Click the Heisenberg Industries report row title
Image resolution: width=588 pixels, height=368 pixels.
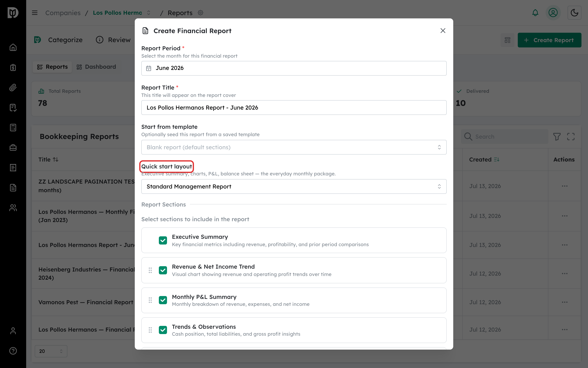[87, 274]
